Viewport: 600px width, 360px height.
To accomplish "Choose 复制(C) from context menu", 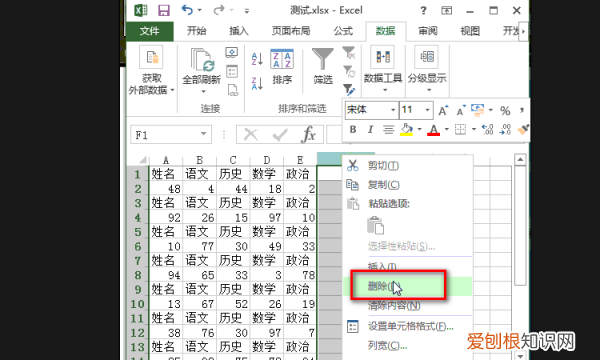I will tap(408, 185).
